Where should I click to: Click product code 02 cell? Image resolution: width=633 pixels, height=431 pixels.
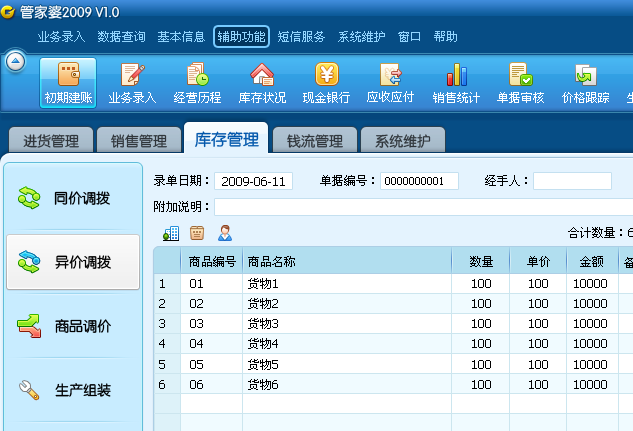click(212, 303)
